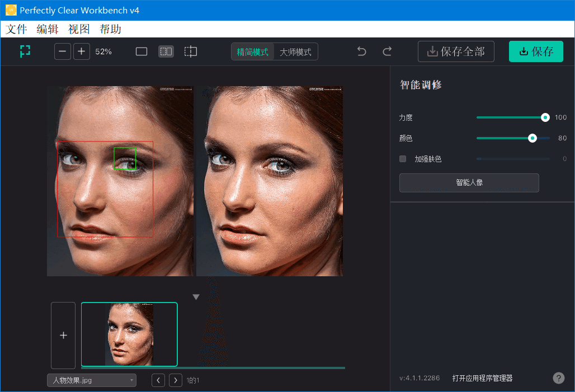Select the single-image view icon
Screen dimensions: 575x392
pyautogui.click(x=141, y=51)
